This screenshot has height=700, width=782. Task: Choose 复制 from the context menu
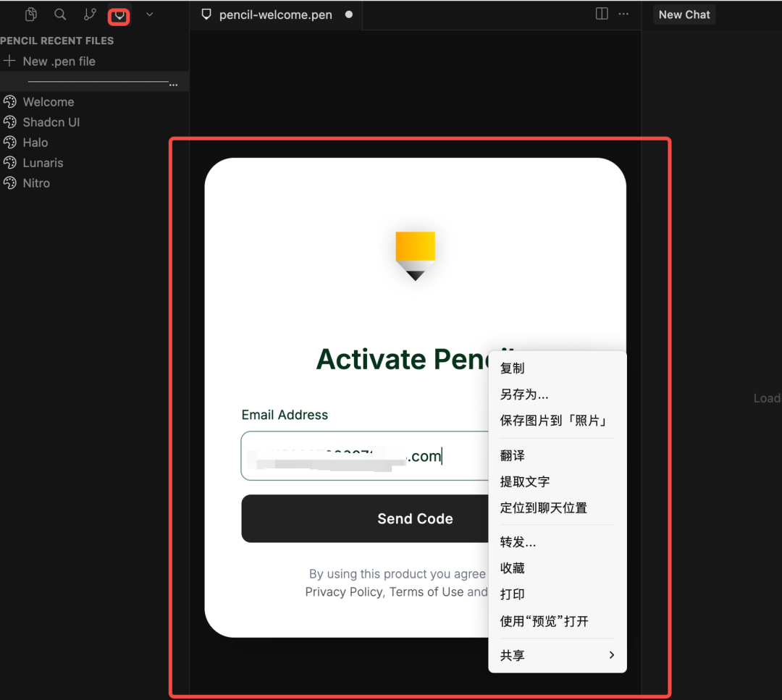point(512,368)
